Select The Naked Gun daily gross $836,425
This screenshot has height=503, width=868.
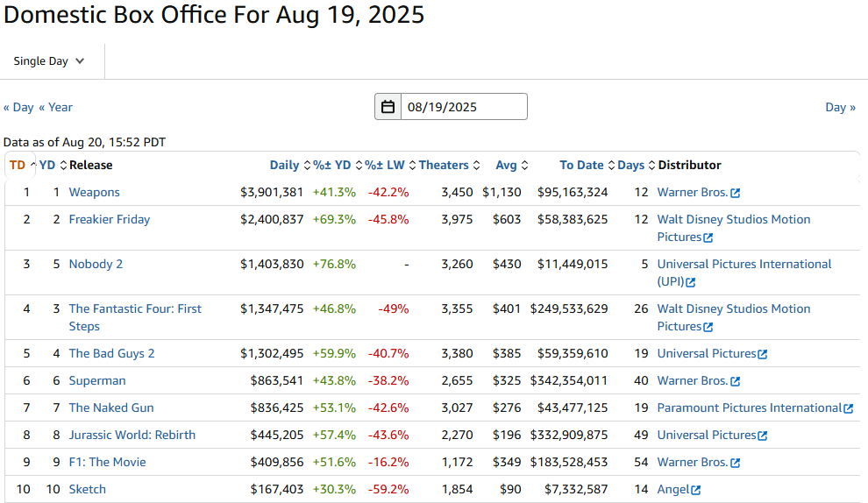tap(277, 407)
